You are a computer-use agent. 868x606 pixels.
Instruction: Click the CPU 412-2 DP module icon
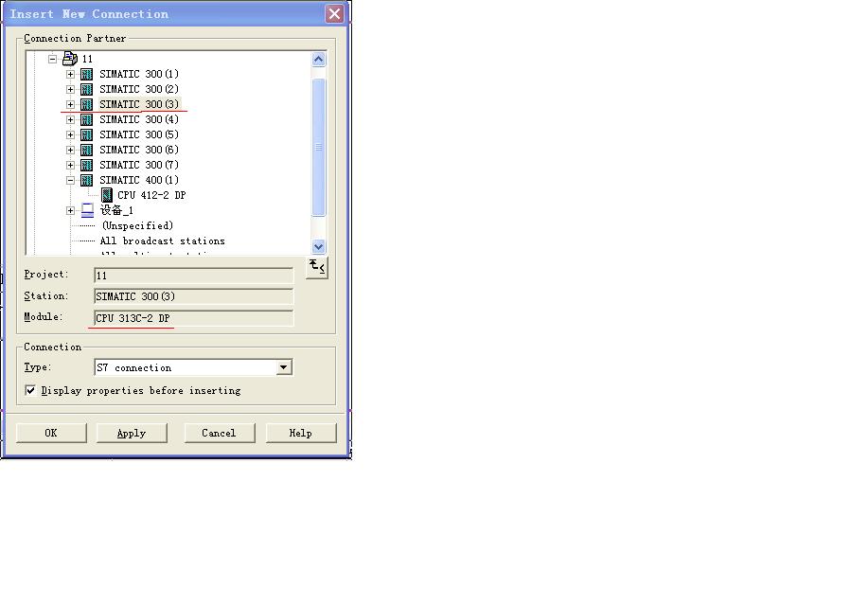(107, 195)
